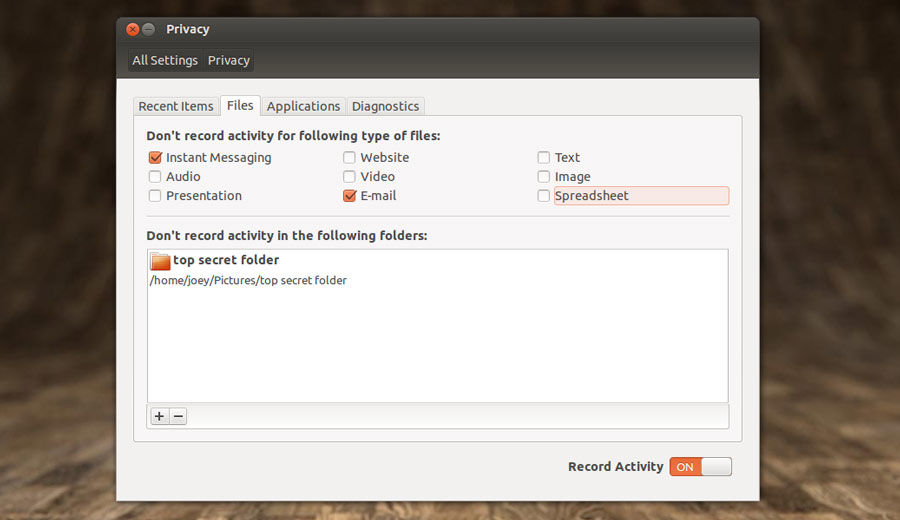Click the plus icon to add folder
Viewport: 900px width, 520px height.
(159, 416)
